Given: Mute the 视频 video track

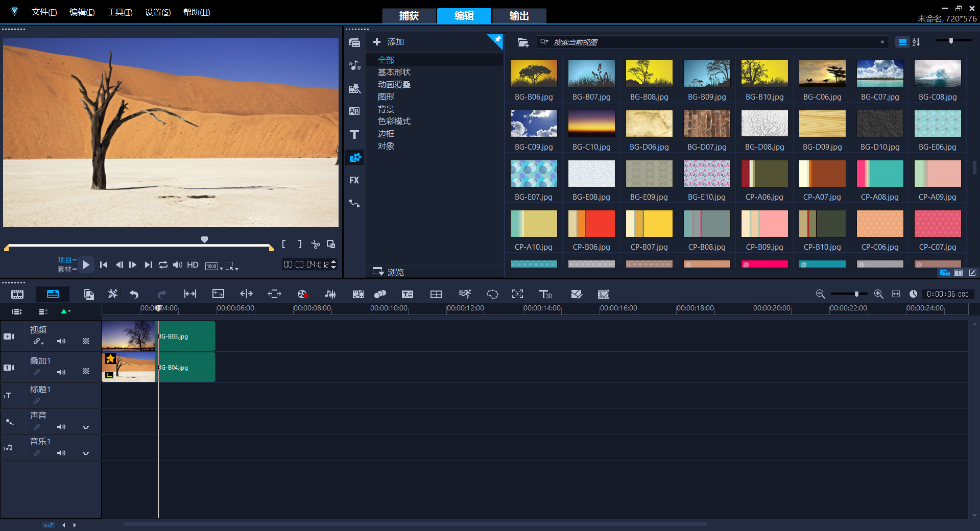Looking at the screenshot, I should click(x=61, y=341).
